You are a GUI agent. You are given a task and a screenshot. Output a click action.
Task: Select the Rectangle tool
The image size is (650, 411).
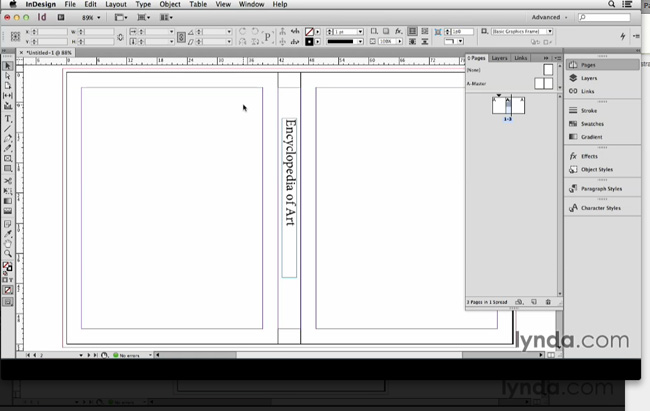pos(8,168)
